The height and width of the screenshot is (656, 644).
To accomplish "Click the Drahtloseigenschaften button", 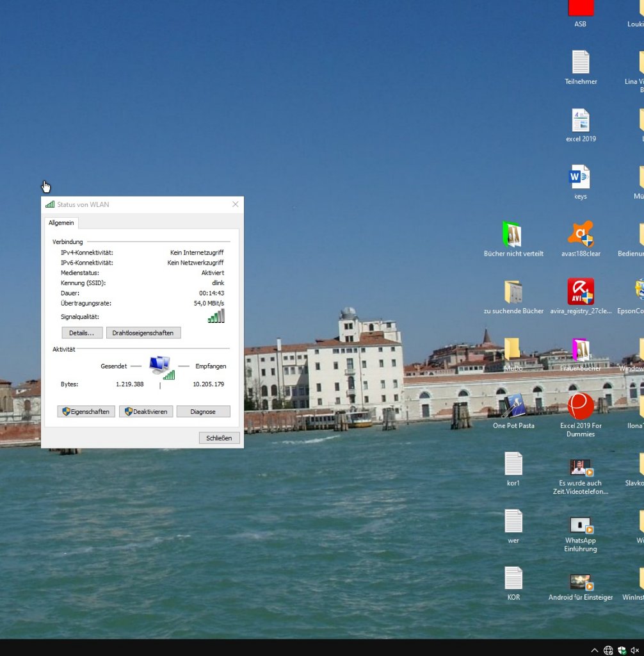I will pos(143,333).
